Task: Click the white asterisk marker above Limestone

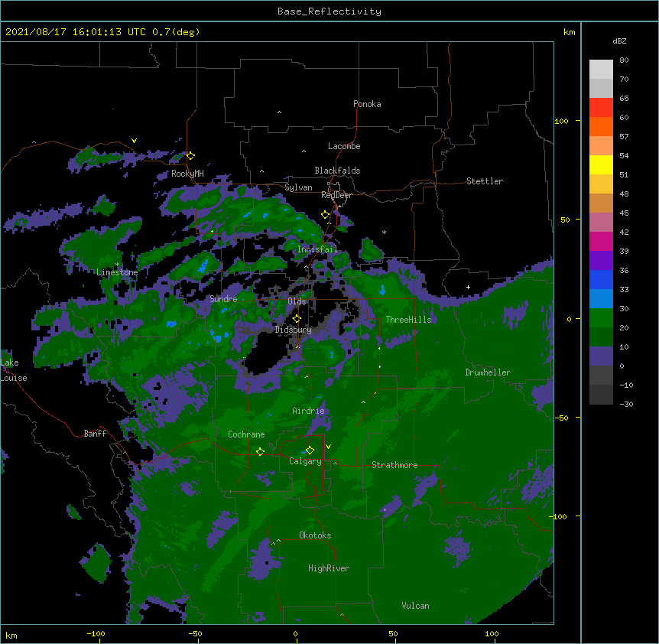Action: point(117,265)
